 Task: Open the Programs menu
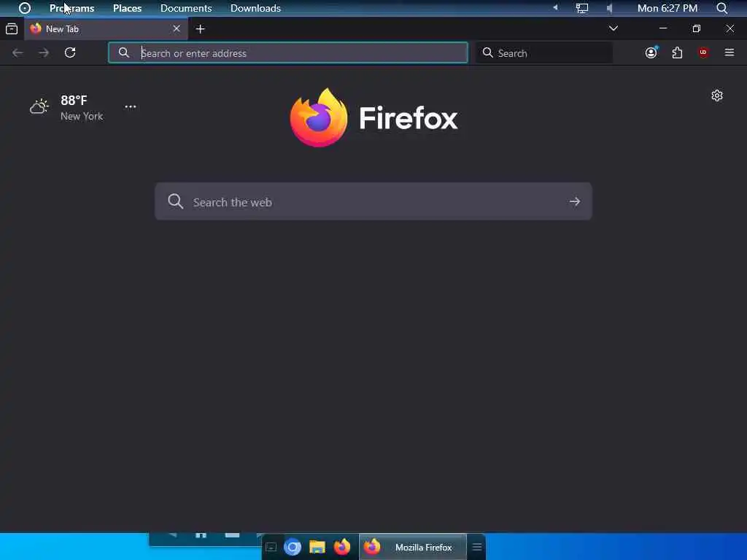tap(71, 8)
